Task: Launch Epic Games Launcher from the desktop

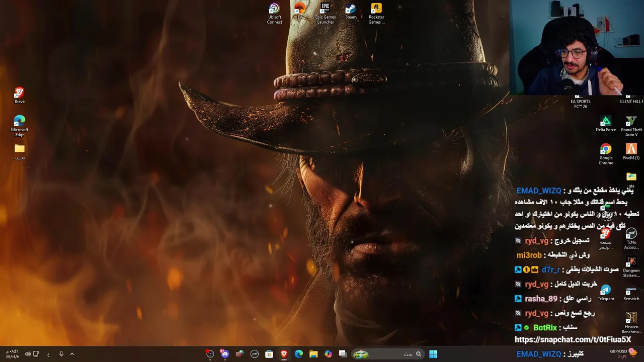Action: coord(326,14)
